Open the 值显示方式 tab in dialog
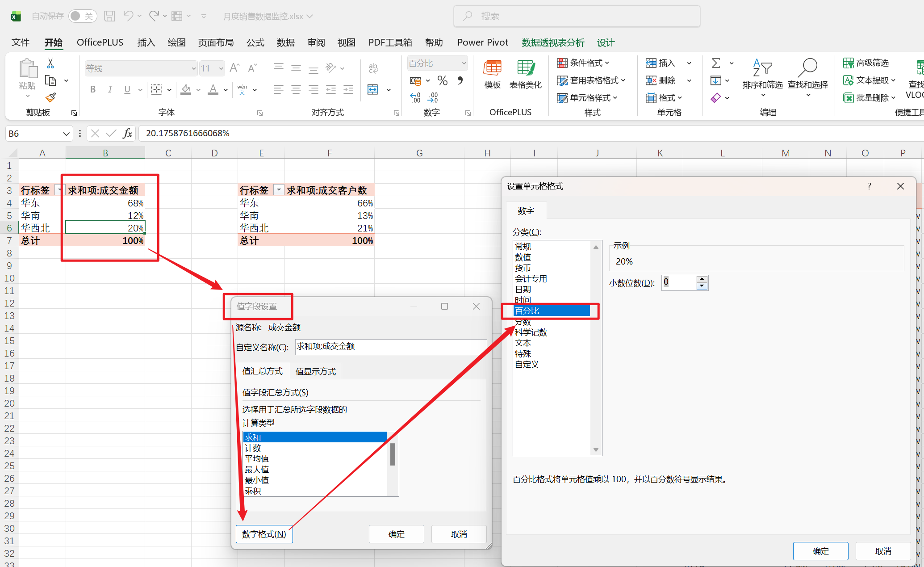 pos(315,371)
